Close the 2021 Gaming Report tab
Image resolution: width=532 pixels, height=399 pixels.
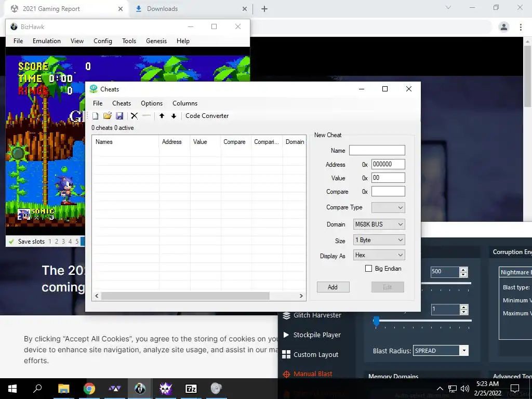tap(121, 9)
